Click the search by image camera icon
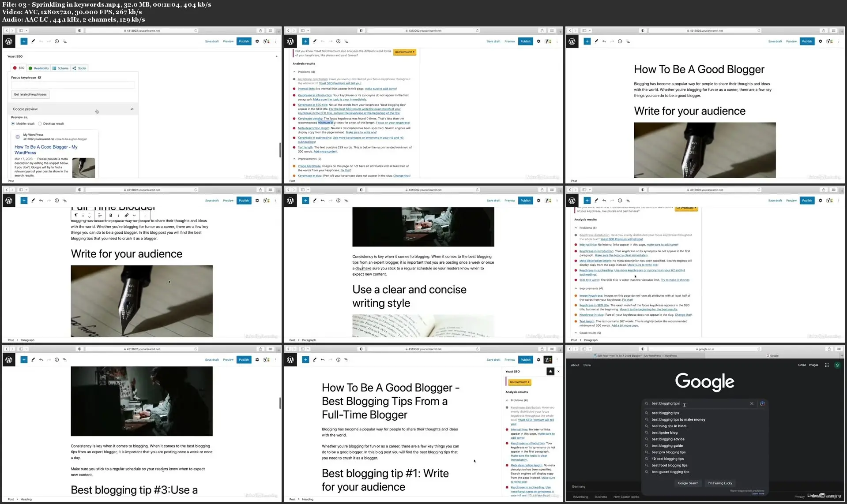847x504 pixels. point(762,403)
